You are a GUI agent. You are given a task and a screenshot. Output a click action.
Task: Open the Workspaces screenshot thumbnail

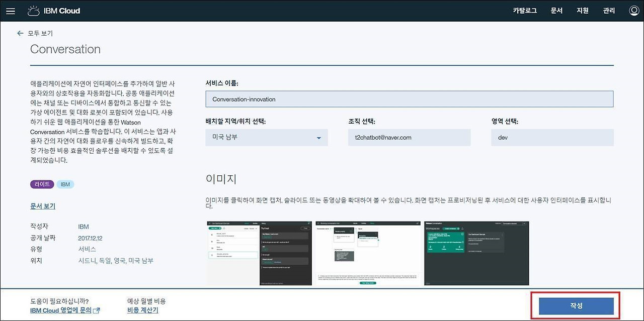pos(476,253)
